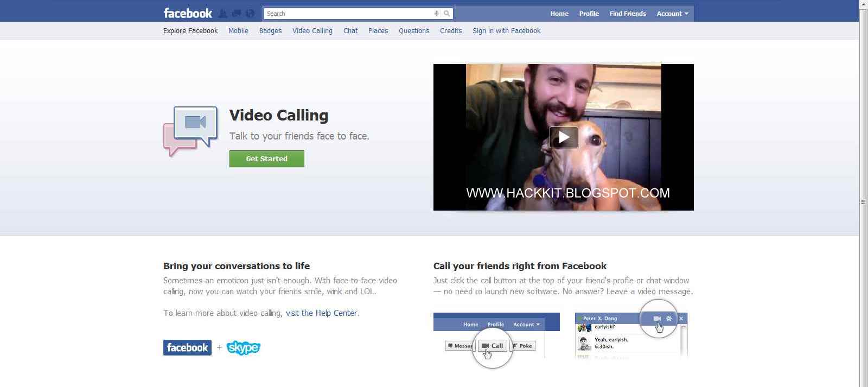
Task: Open notifications globe icon in header
Action: 250,14
